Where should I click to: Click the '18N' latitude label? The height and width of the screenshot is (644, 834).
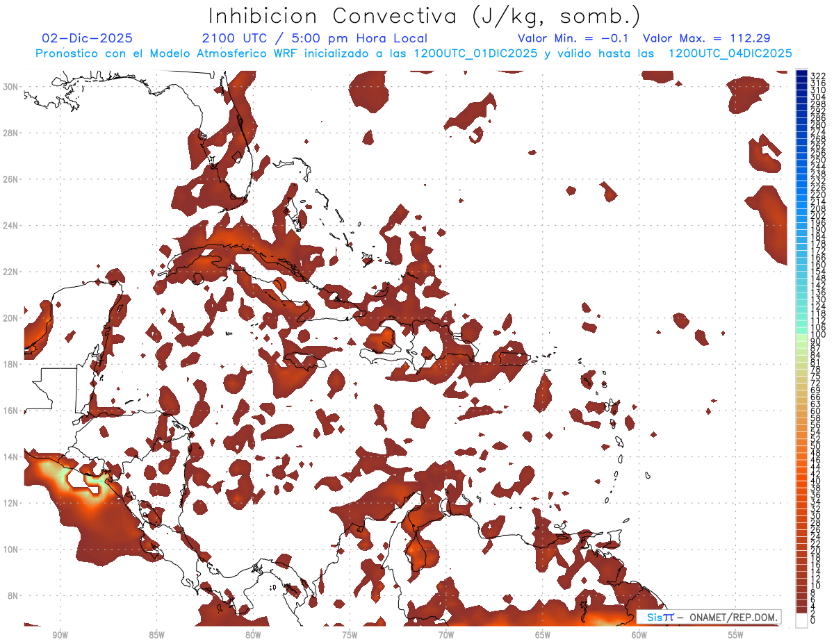(x=10, y=364)
